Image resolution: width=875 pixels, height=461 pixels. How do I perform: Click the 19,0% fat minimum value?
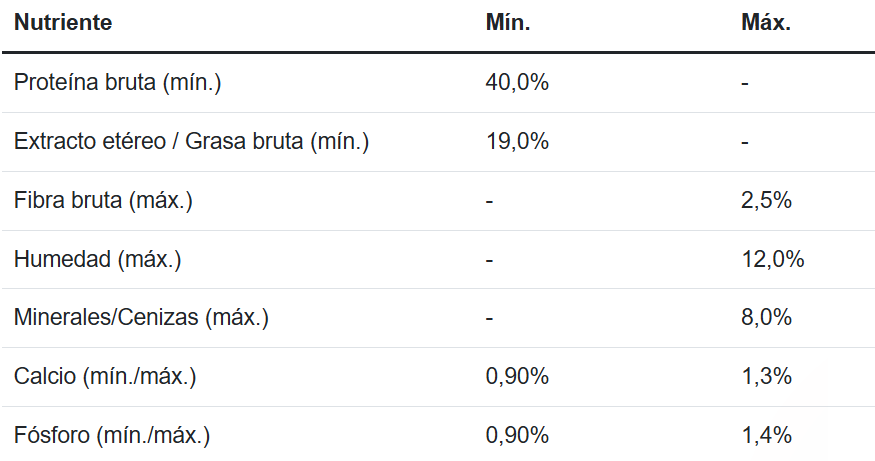click(x=517, y=142)
